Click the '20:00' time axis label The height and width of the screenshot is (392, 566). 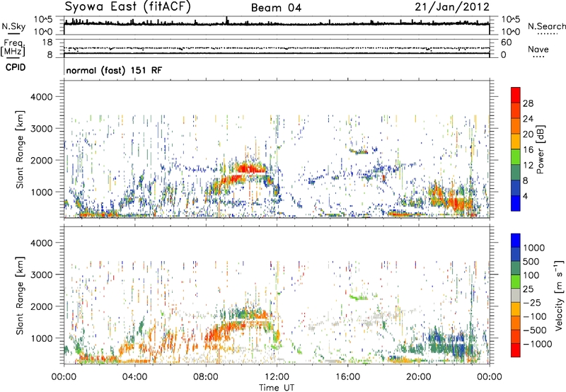pos(418,377)
